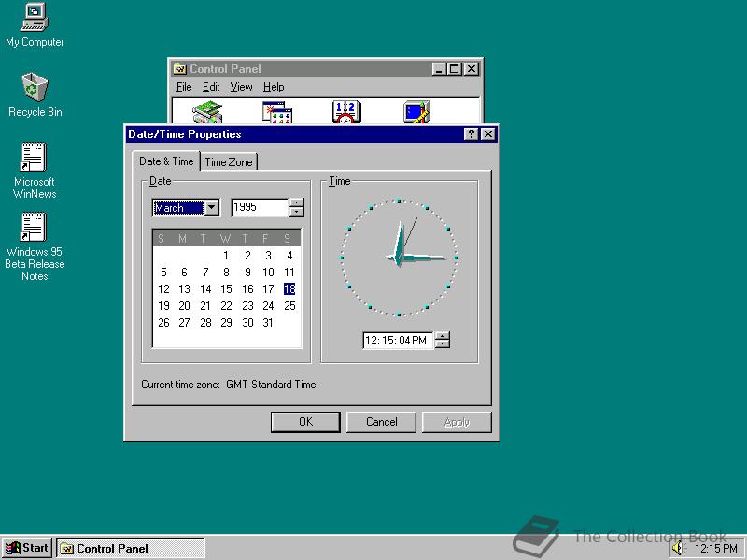This screenshot has width=747, height=560.
Task: Select day 22 in the calendar
Action: pos(226,306)
